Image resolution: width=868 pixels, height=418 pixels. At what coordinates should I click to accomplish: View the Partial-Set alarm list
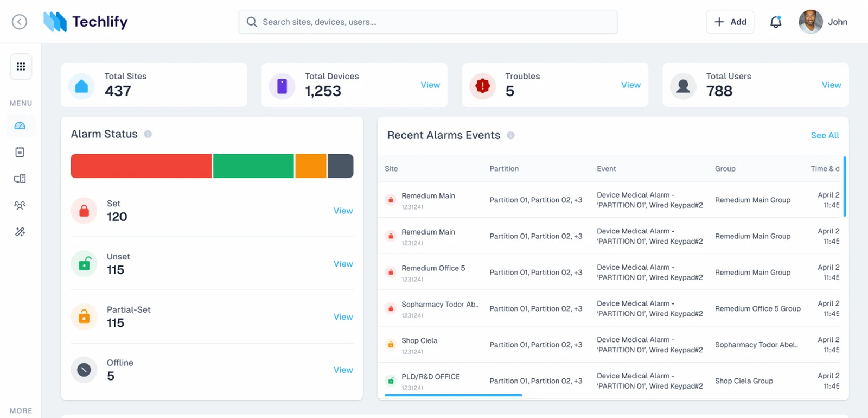pyautogui.click(x=343, y=316)
